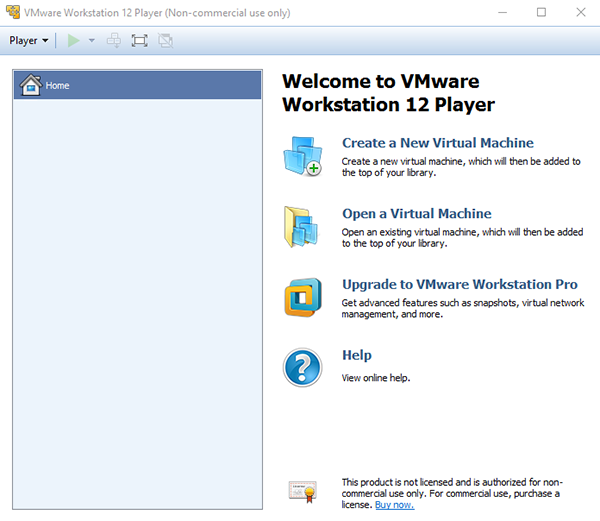Click the Create a New Virtual Machine heading
The width and height of the screenshot is (600, 521).
(x=437, y=143)
